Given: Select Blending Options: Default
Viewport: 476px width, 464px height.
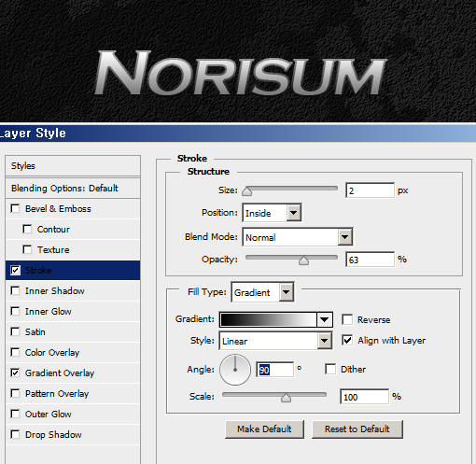Looking at the screenshot, I should [73, 189].
